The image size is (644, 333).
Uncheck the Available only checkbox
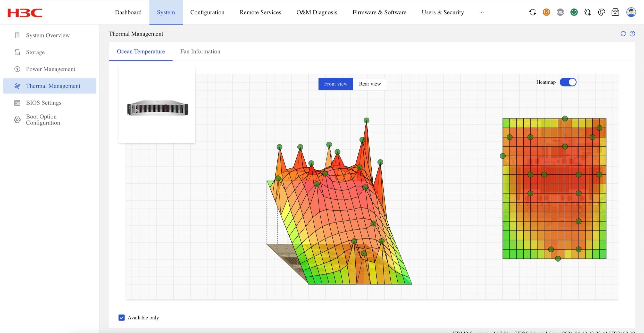(121, 318)
